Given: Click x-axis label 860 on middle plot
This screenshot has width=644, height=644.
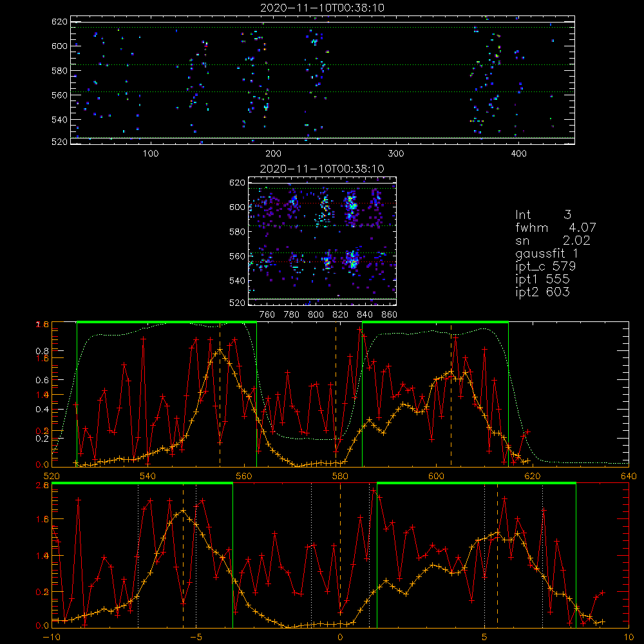Looking at the screenshot, I should [x=390, y=315].
